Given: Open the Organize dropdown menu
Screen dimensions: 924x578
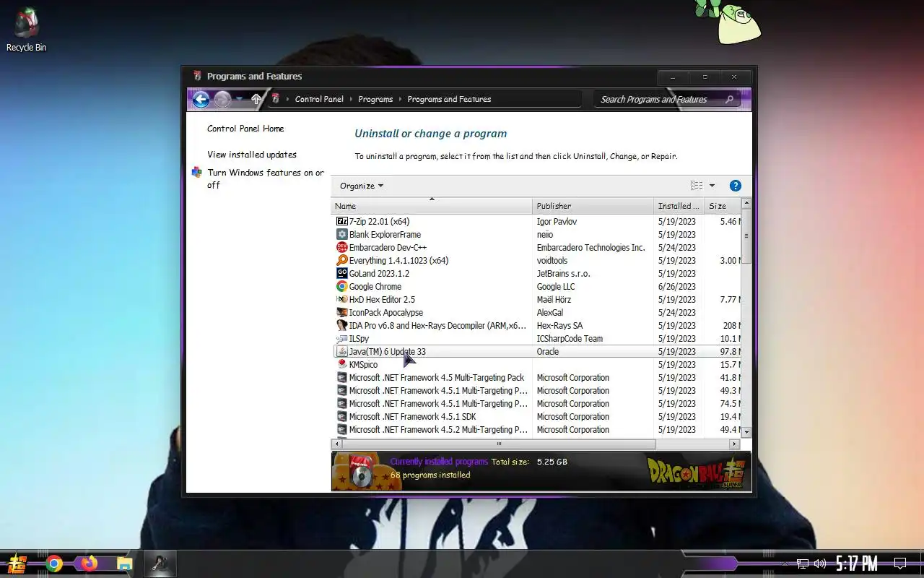Looking at the screenshot, I should click(362, 186).
